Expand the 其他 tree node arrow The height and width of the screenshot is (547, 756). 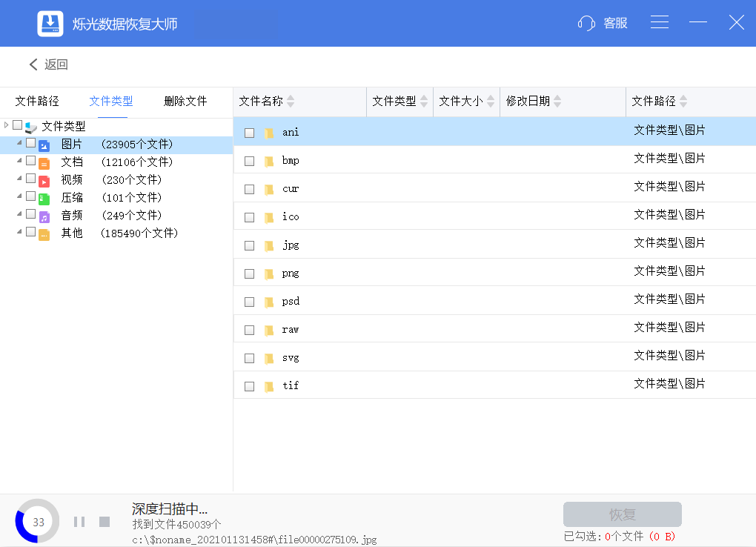pos(19,232)
